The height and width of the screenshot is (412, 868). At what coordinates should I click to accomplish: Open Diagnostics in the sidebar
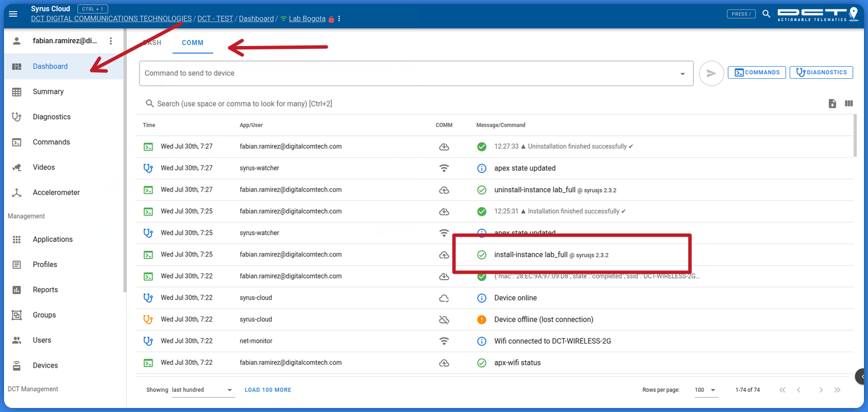[64, 117]
